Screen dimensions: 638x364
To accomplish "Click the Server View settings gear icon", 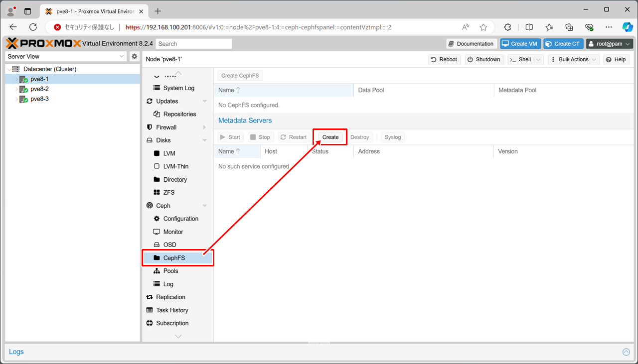I will click(134, 57).
